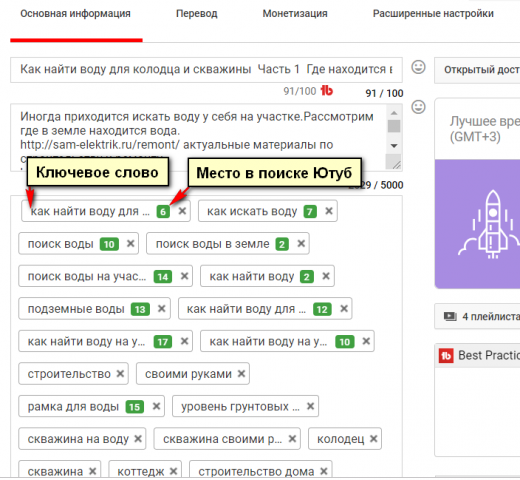The height and width of the screenshot is (480, 520).
Task: Delete the 'колодец' tag
Action: tap(374, 439)
